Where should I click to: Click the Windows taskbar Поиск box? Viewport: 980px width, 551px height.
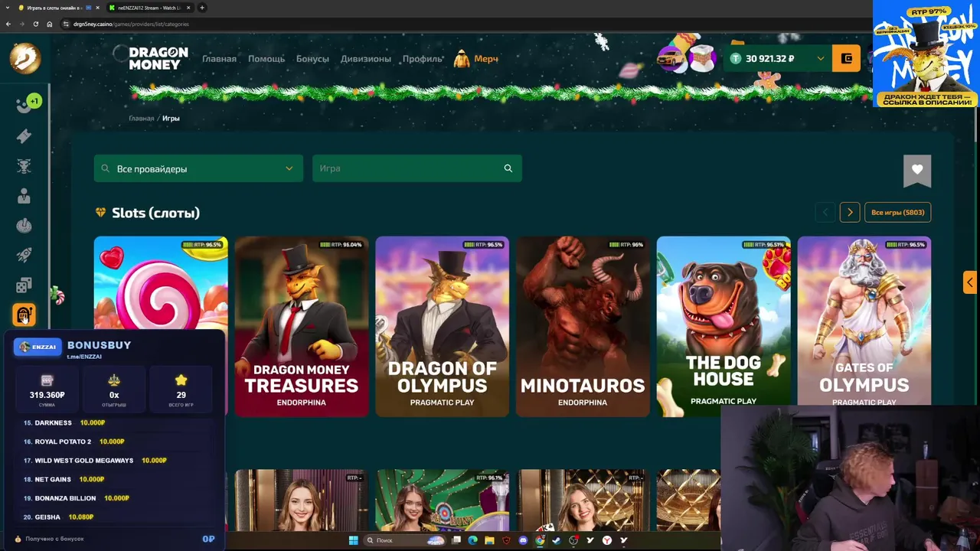(x=406, y=540)
